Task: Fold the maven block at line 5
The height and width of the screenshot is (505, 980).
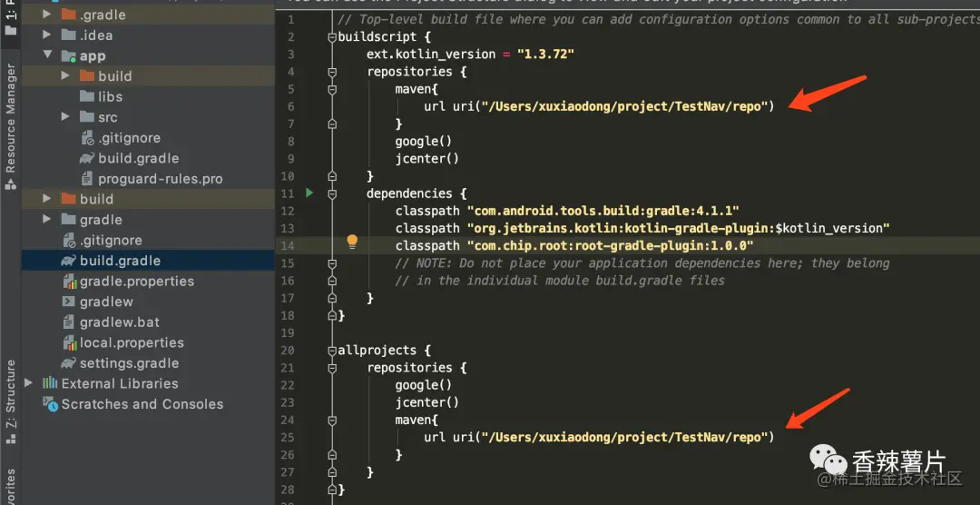Action: tap(332, 90)
